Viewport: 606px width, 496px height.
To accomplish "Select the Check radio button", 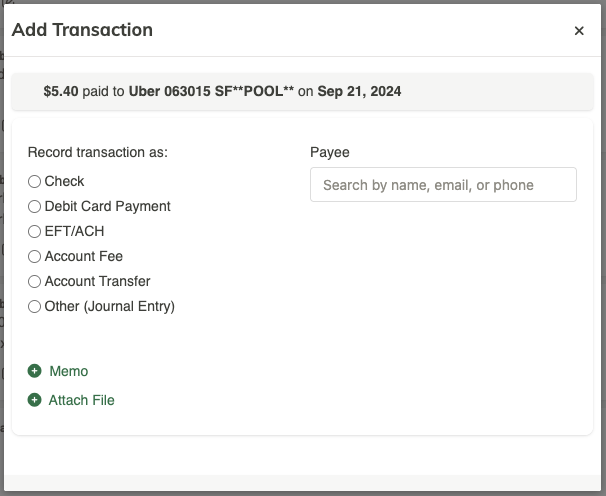I will click(x=34, y=181).
